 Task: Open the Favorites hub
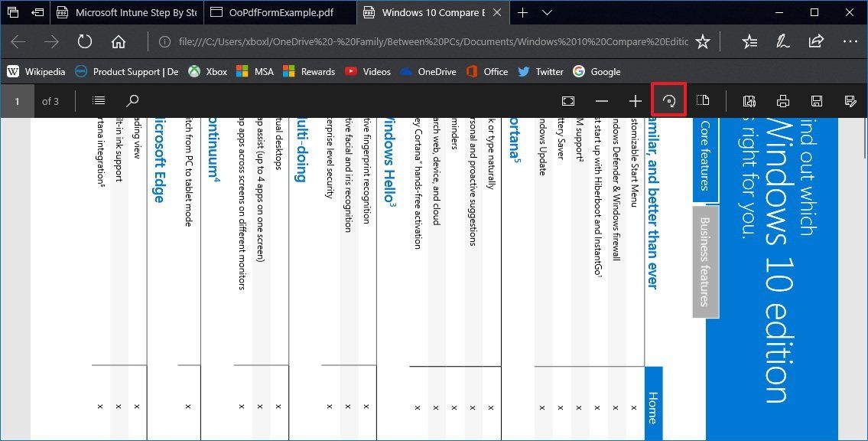[749, 41]
